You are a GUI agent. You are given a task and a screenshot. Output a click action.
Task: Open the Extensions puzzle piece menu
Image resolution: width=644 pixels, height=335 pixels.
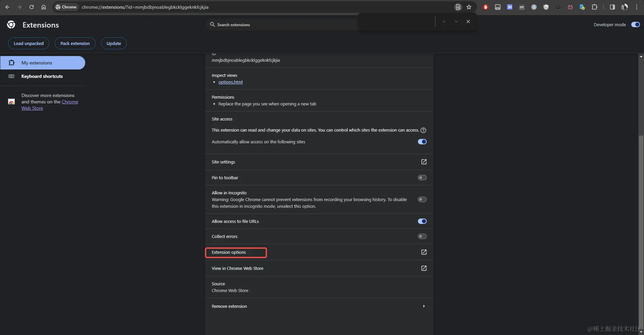pyautogui.click(x=594, y=7)
